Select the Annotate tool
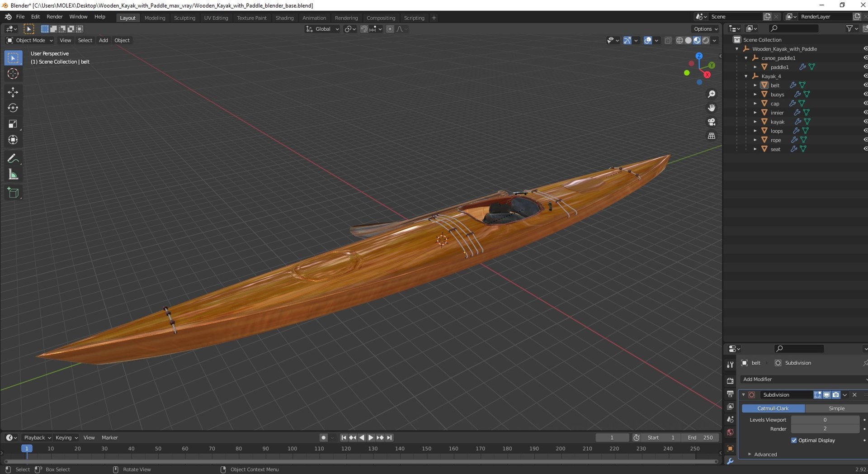 coord(13,159)
